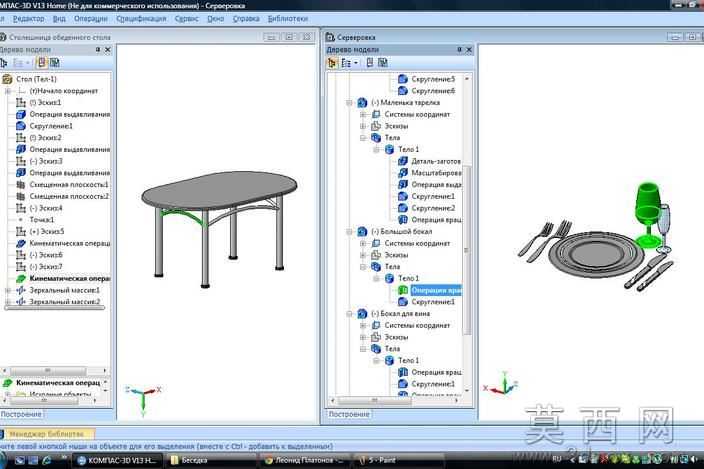Screen dimensions: 704x469
Task: Expand Зеркальный массив:2 node
Action: tap(8, 302)
